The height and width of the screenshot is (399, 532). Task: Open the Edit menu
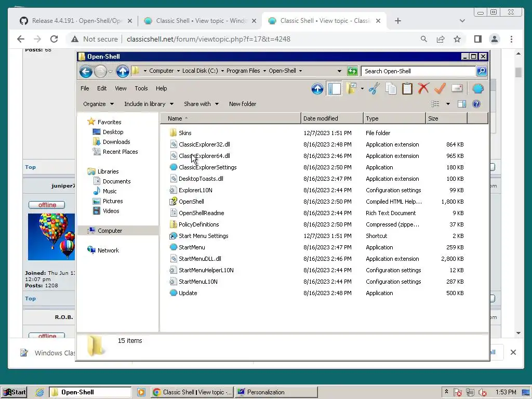(102, 88)
